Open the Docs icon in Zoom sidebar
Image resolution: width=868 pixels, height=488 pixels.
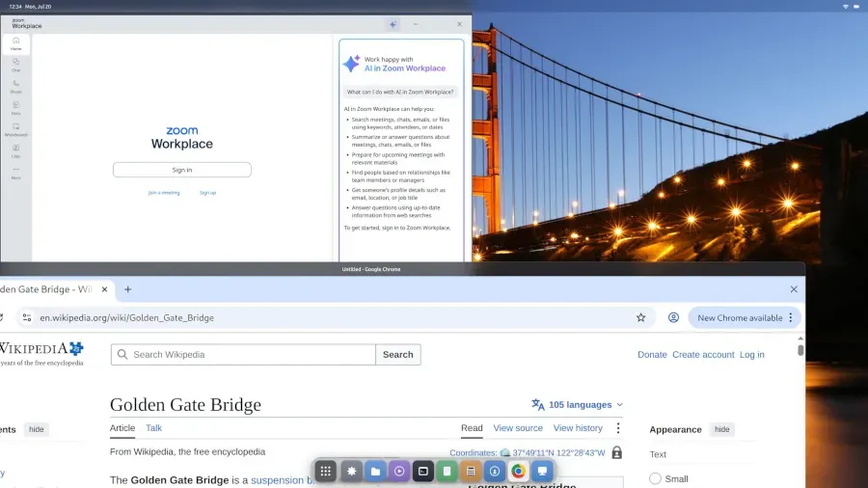click(x=15, y=108)
